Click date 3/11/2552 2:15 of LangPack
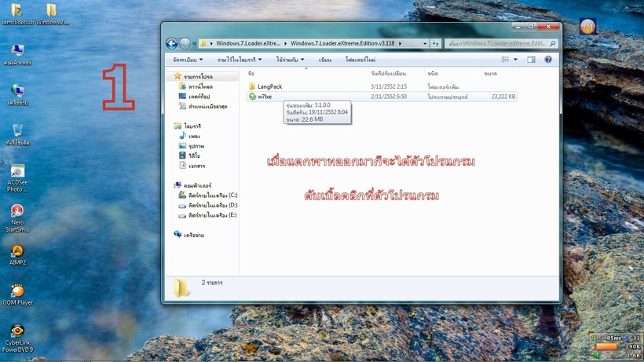The height and width of the screenshot is (362, 644). point(389,86)
